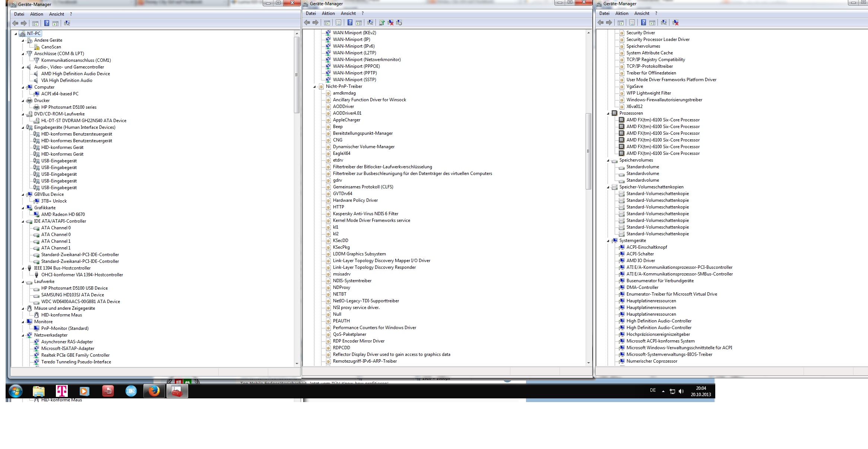Image resolution: width=868 pixels, height=449 pixels.
Task: Click Properties icon in right Geräte-Manager toolbar
Action: point(632,22)
